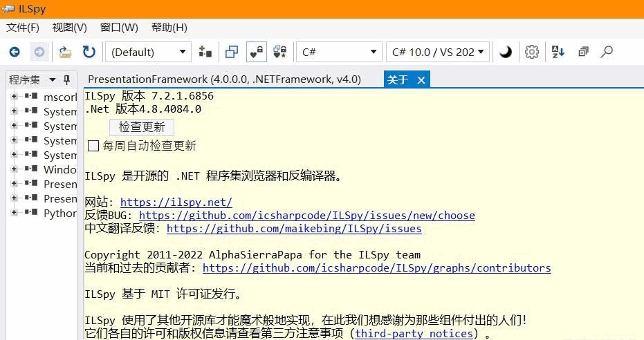Viewport: 644px width, 340px height.
Task: Open the (Default) assembly list dropdown
Action: pos(148,52)
